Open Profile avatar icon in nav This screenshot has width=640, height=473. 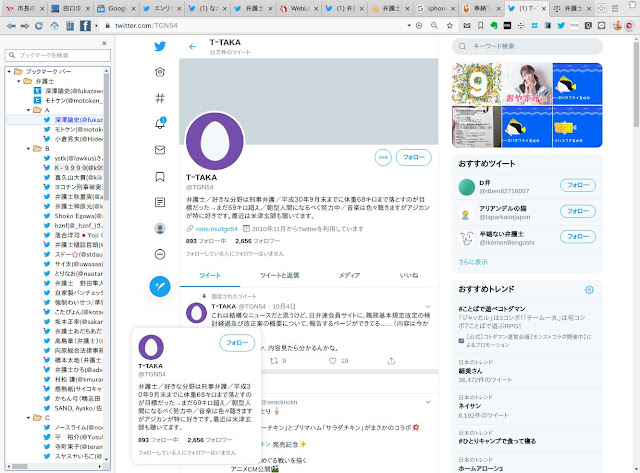(160, 229)
